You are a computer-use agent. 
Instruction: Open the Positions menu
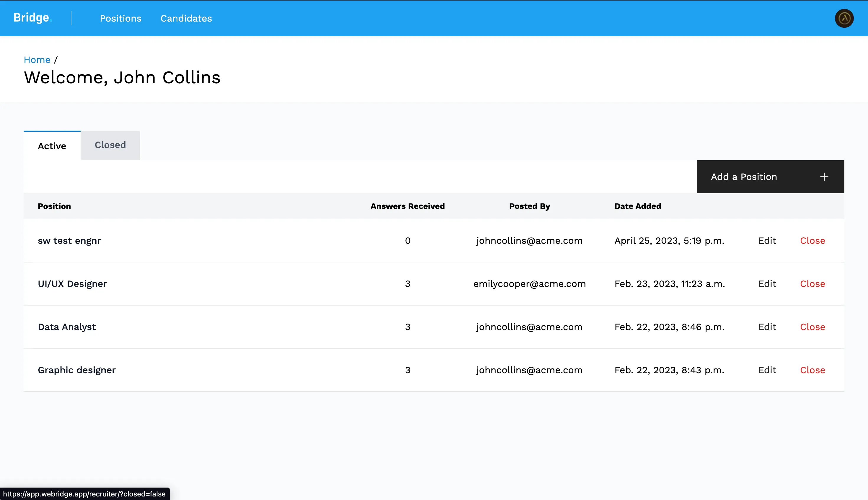click(x=120, y=19)
